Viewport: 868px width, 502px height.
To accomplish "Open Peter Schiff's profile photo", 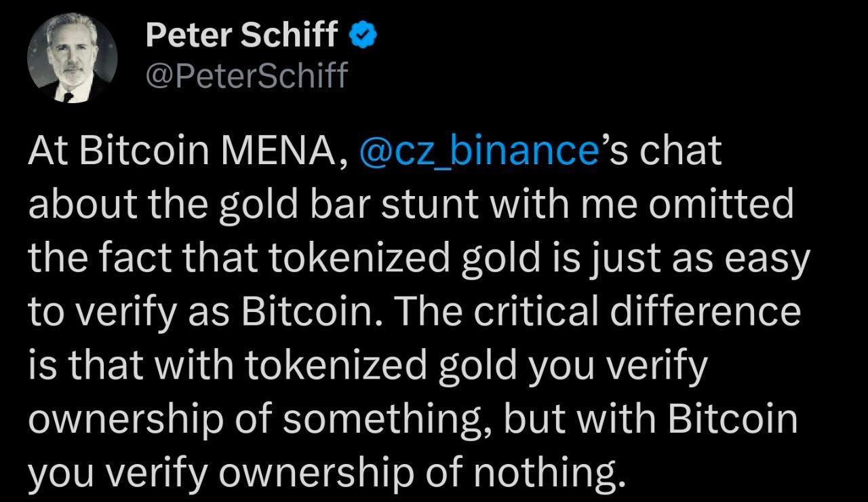I will point(72,59).
